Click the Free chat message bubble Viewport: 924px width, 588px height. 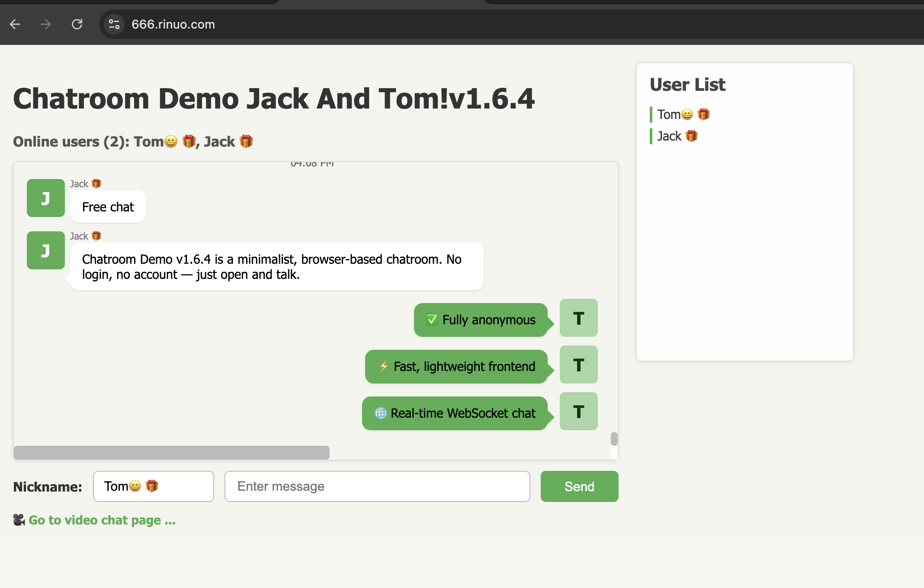pos(108,207)
